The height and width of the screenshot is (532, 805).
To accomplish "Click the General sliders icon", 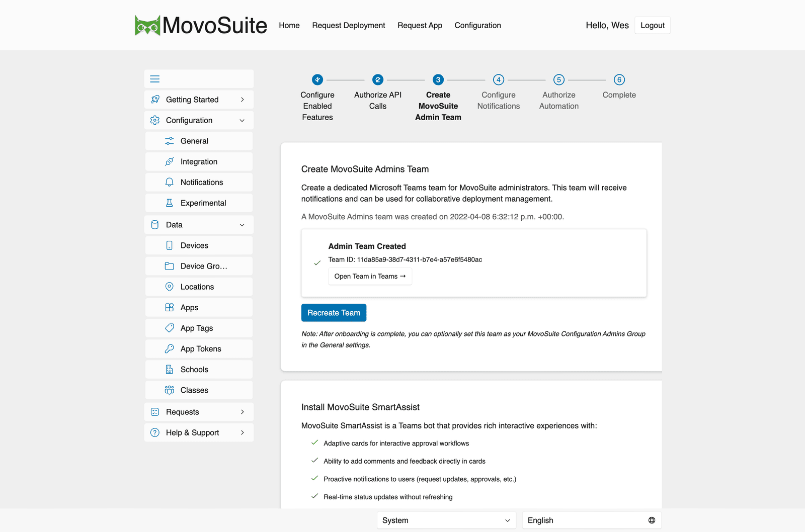I will [170, 141].
